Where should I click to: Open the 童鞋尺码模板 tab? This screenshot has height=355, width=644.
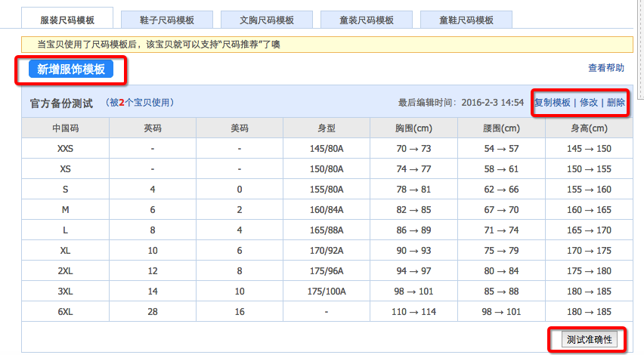click(x=466, y=20)
